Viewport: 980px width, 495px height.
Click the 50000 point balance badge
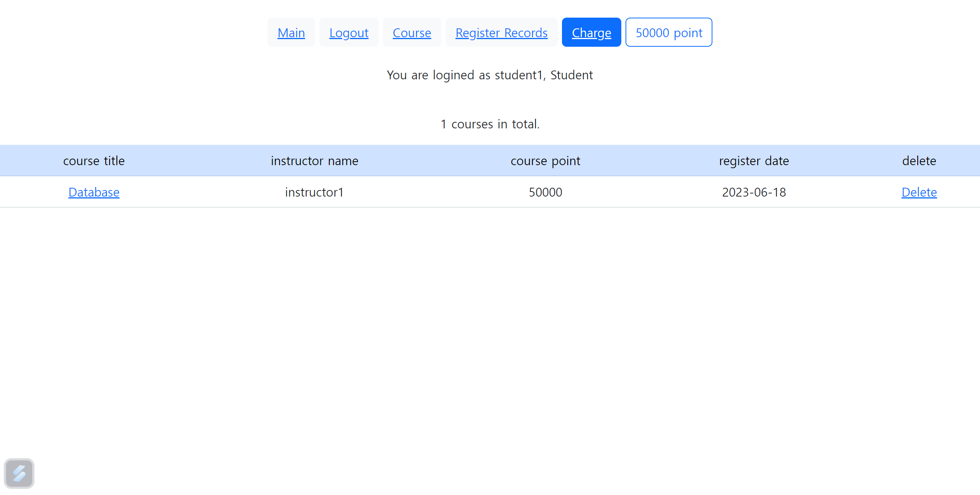668,33
